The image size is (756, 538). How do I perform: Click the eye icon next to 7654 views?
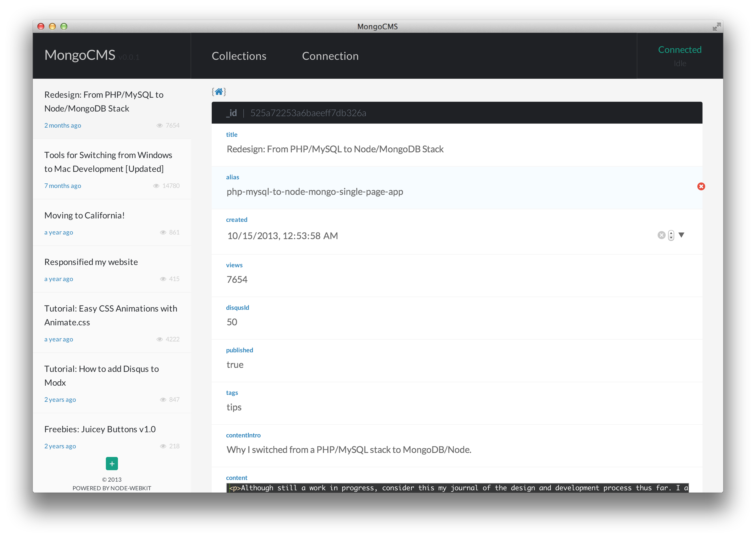point(159,126)
